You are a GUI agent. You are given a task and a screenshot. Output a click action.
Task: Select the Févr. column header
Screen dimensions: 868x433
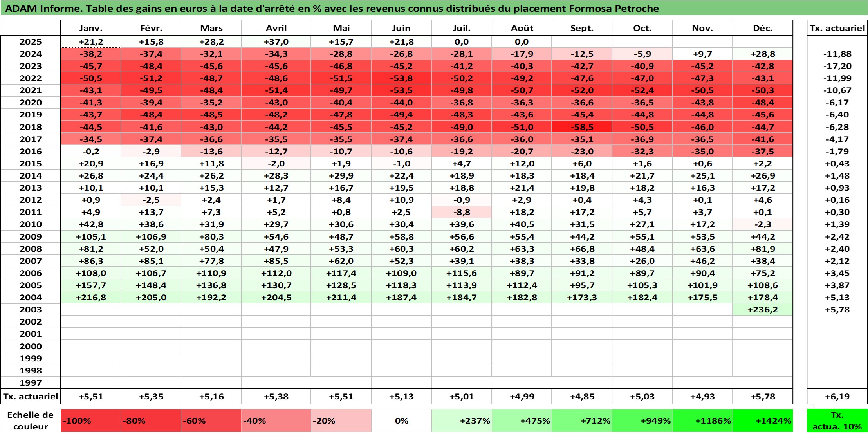tap(151, 28)
